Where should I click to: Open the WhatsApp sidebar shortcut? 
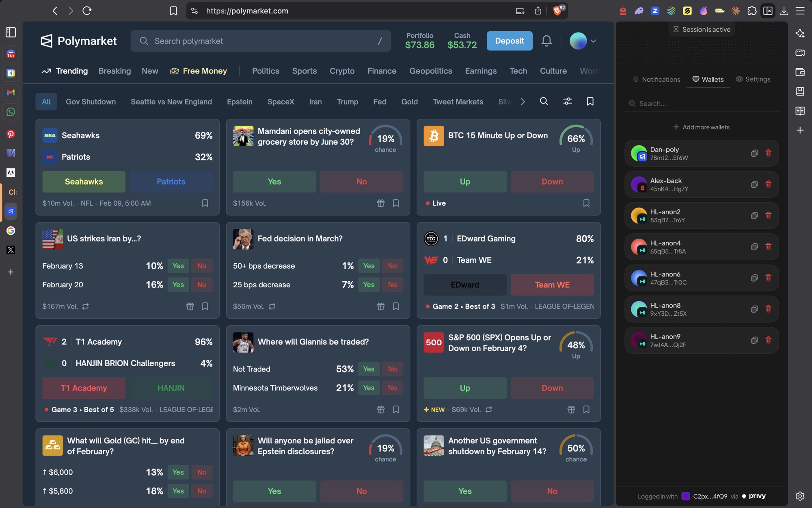click(x=11, y=112)
